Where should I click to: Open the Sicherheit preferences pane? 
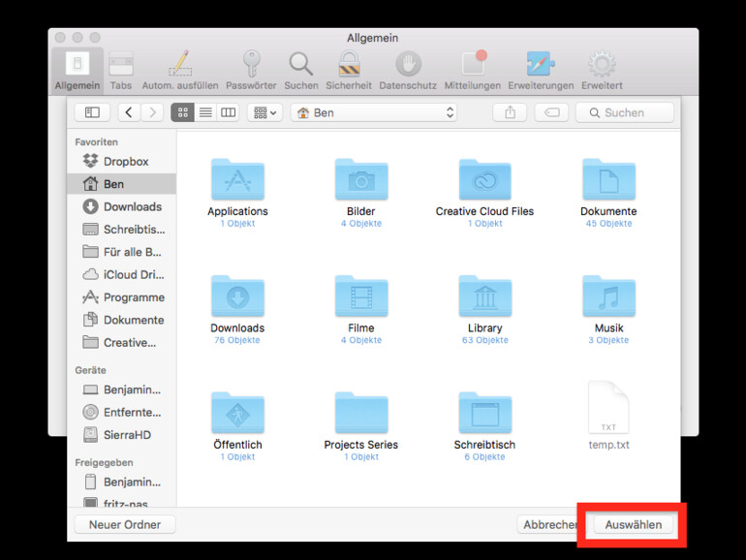tap(349, 71)
